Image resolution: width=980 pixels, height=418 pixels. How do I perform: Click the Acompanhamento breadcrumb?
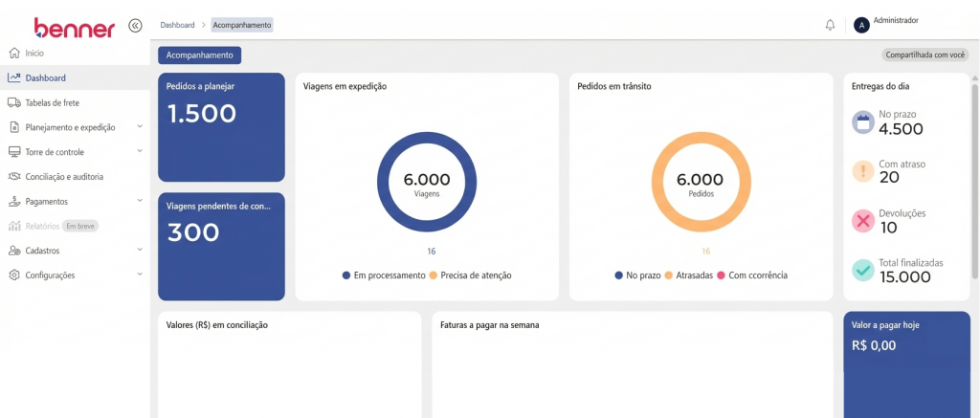[x=242, y=25]
